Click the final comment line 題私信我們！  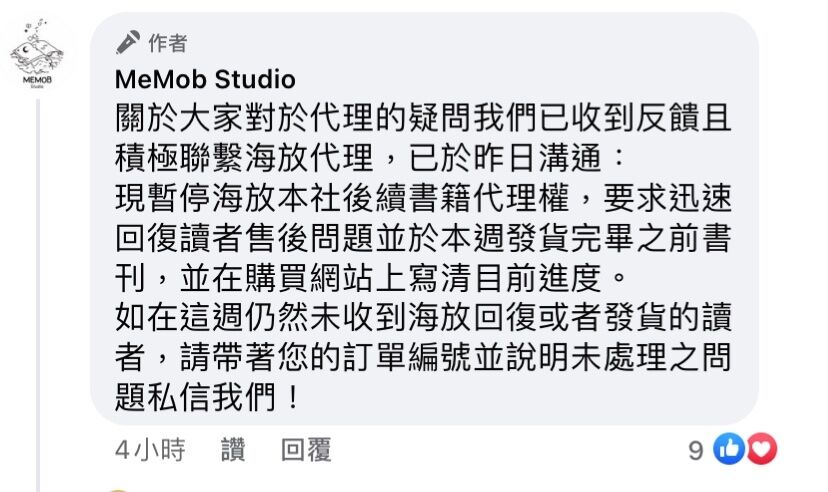208,397
